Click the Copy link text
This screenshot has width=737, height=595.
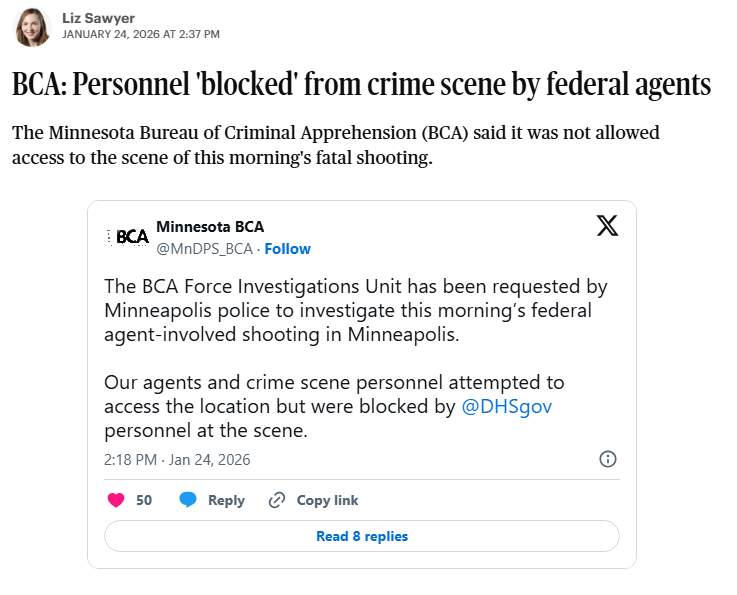[x=327, y=500]
